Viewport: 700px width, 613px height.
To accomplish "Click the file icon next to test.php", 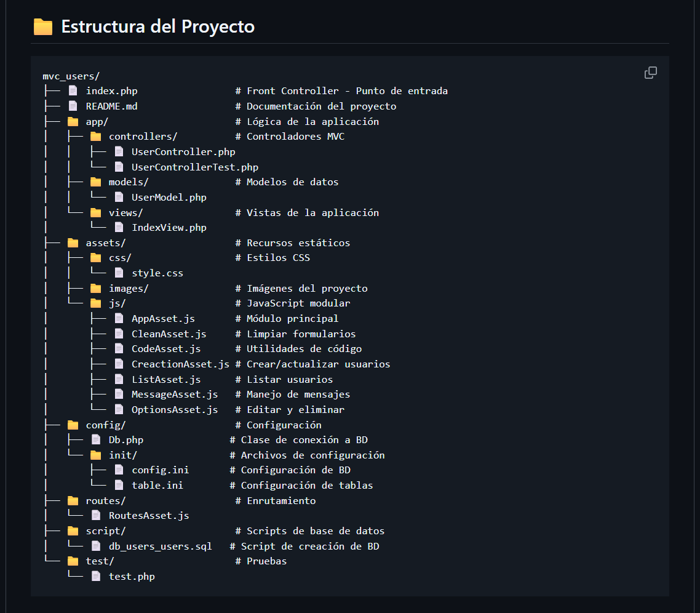I will click(95, 576).
